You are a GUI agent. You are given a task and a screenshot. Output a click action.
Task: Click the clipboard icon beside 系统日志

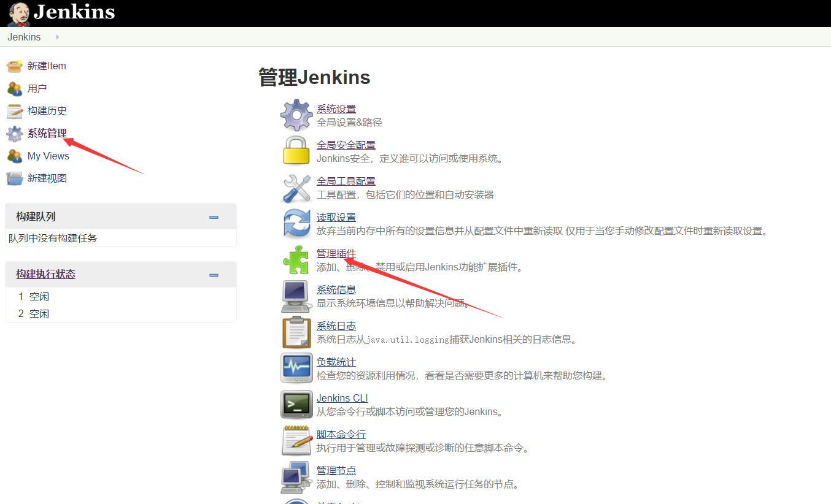coord(296,332)
